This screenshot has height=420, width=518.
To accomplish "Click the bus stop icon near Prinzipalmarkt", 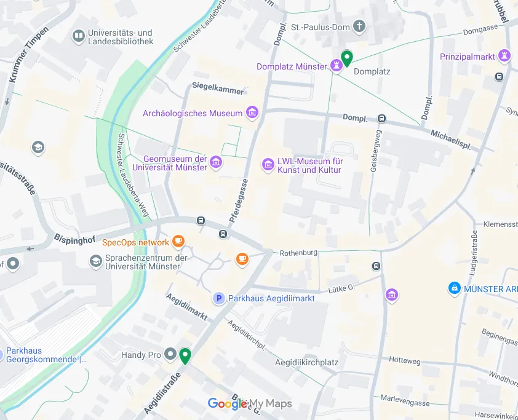I will click(499, 77).
